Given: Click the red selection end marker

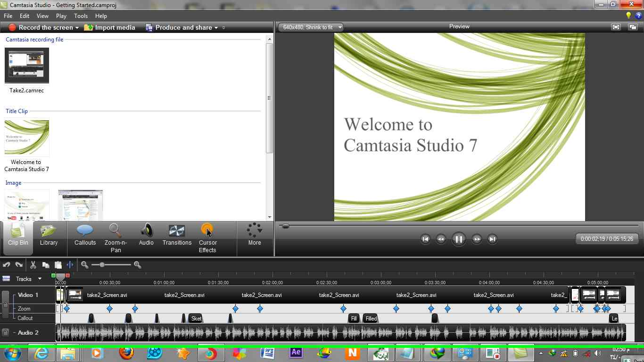Looking at the screenshot, I should point(67,275).
